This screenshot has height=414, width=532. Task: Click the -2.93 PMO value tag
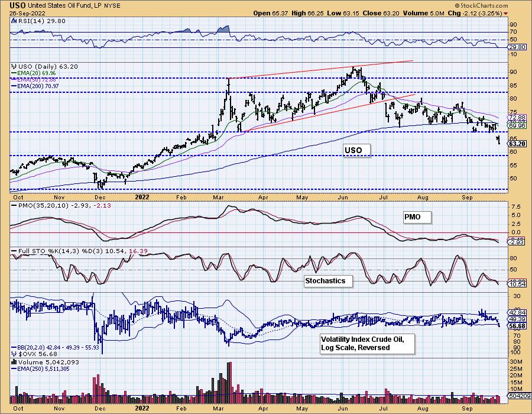(517, 242)
